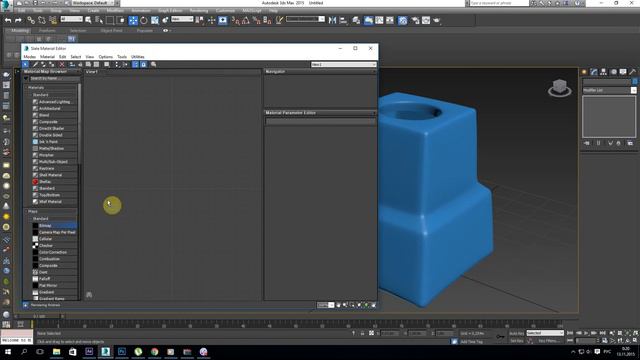Open the View1 dropdown in Slate toolbar
Image resolution: width=640 pixels, height=360 pixels.
[343, 64]
